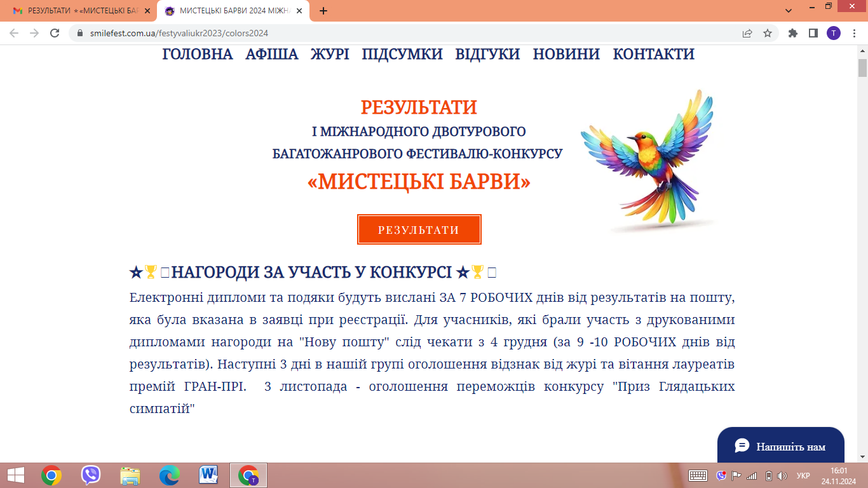Open the browser Extensions puzzle icon
Image resolution: width=868 pixels, height=488 pixels.
[792, 33]
